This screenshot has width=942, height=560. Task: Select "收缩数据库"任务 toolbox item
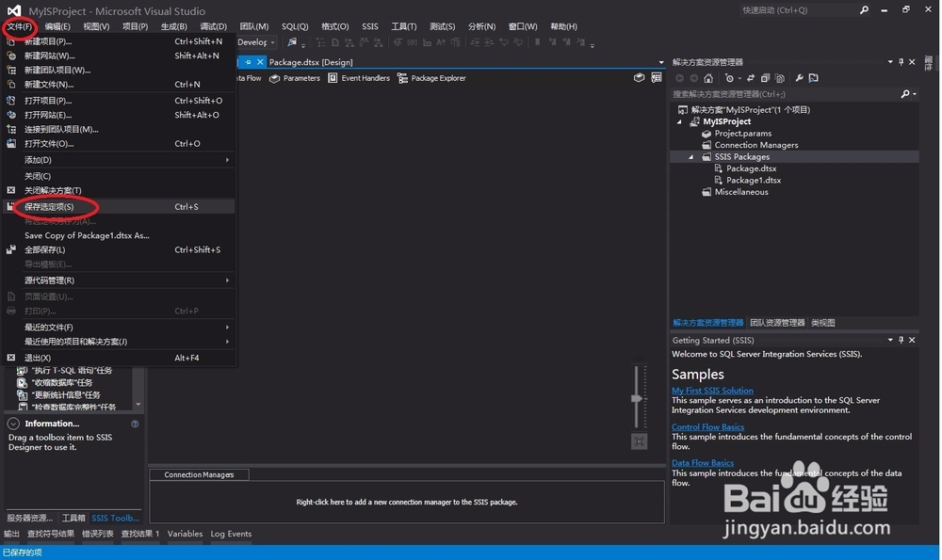(x=62, y=383)
